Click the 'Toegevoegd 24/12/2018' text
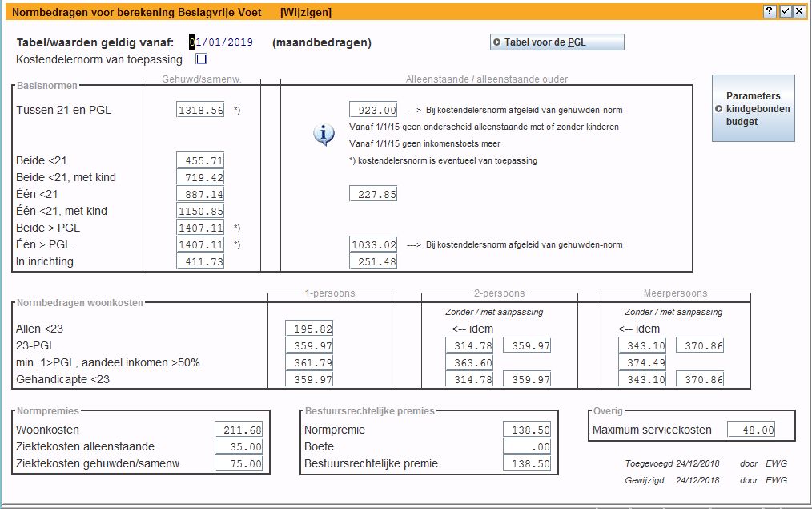 click(x=672, y=463)
